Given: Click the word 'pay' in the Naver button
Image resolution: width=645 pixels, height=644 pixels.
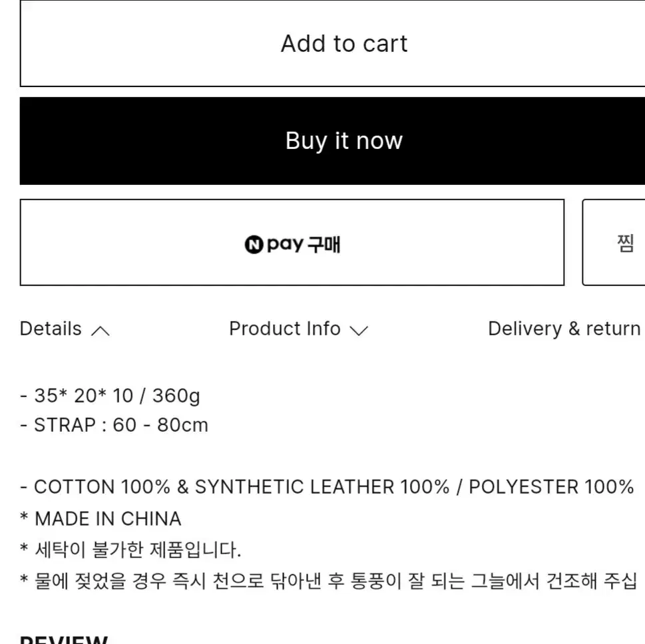Looking at the screenshot, I should (x=285, y=245).
